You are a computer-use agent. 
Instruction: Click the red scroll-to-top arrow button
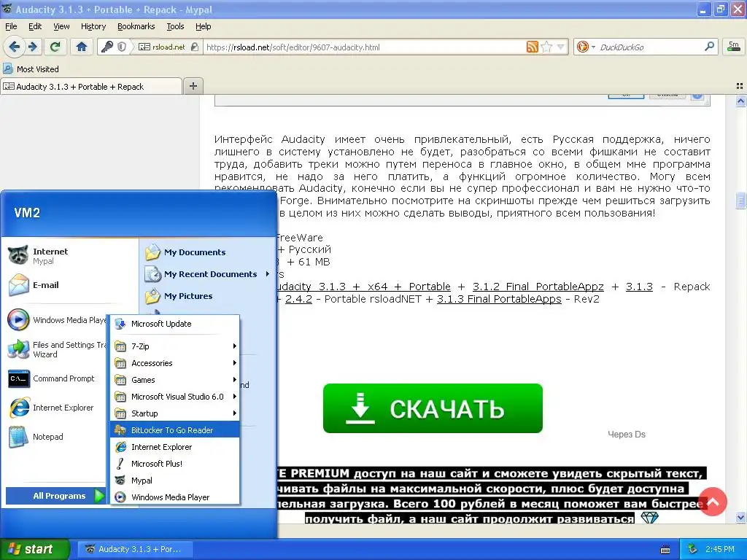pyautogui.click(x=712, y=502)
